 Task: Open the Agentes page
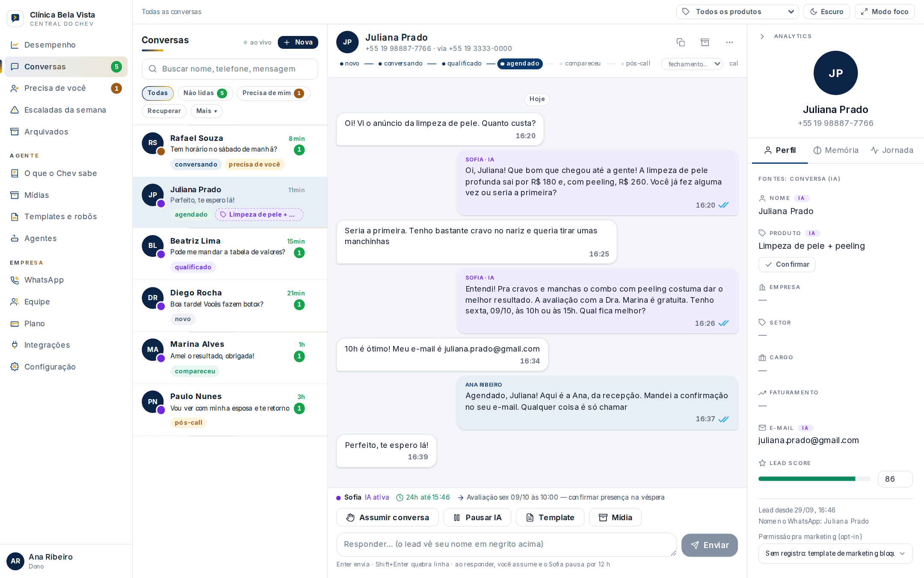pyautogui.click(x=66, y=238)
